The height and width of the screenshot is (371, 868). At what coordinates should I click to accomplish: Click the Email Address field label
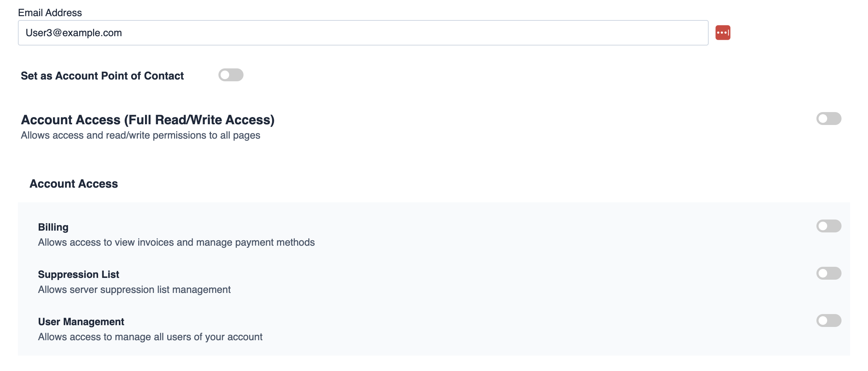click(50, 13)
